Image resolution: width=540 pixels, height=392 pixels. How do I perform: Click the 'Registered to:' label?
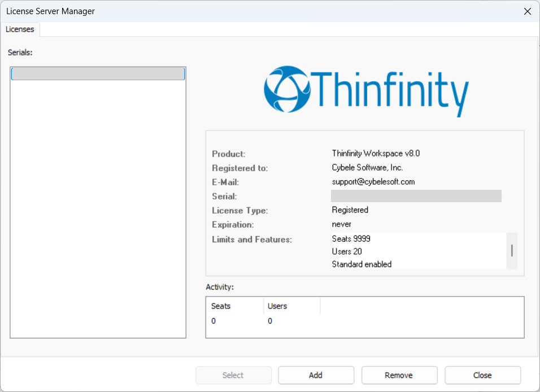(239, 168)
